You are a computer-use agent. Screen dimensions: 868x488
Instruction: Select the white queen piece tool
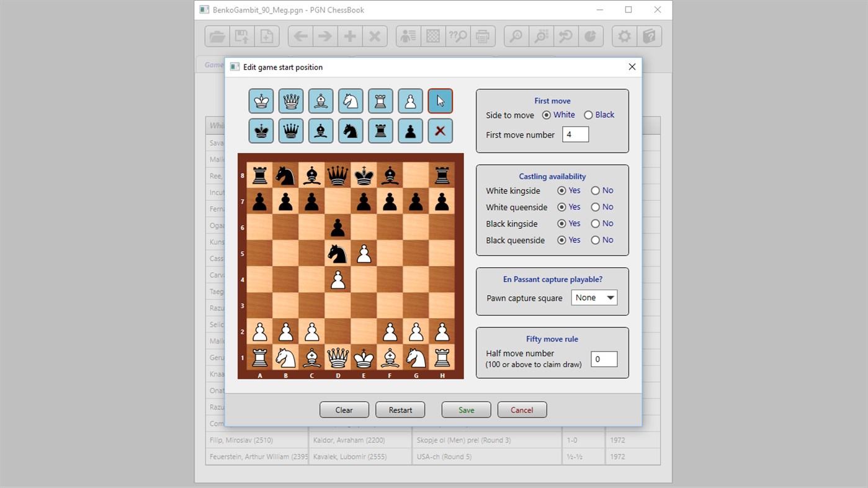click(290, 100)
